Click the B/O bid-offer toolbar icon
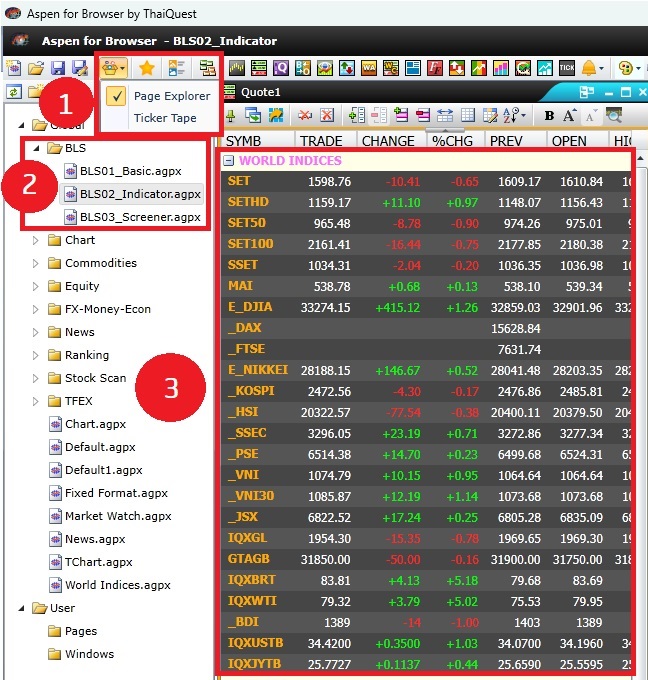This screenshot has width=648, height=680. click(302, 68)
